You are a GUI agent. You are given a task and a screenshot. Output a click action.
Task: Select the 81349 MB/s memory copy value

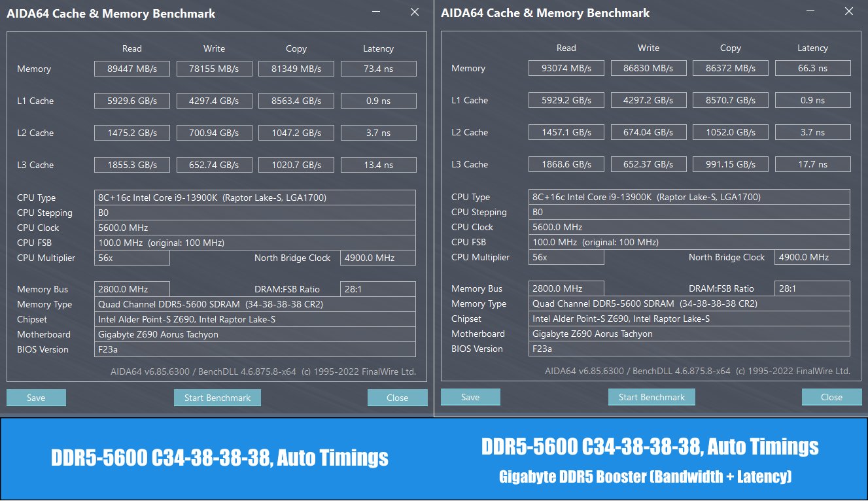[x=296, y=69]
